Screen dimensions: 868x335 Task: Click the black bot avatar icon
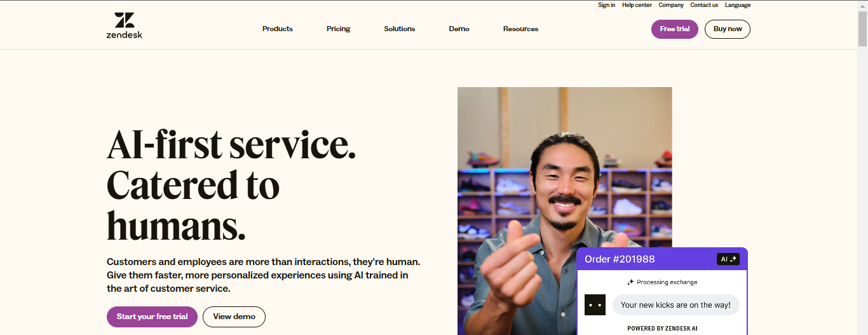point(595,304)
